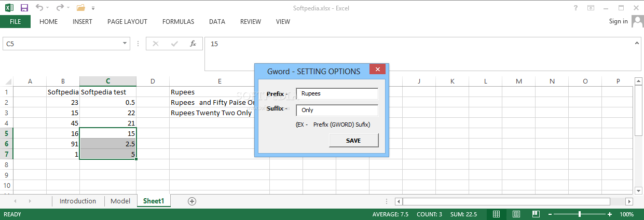Select row 5 header
Image resolution: width=644 pixels, height=220 pixels.
point(6,133)
